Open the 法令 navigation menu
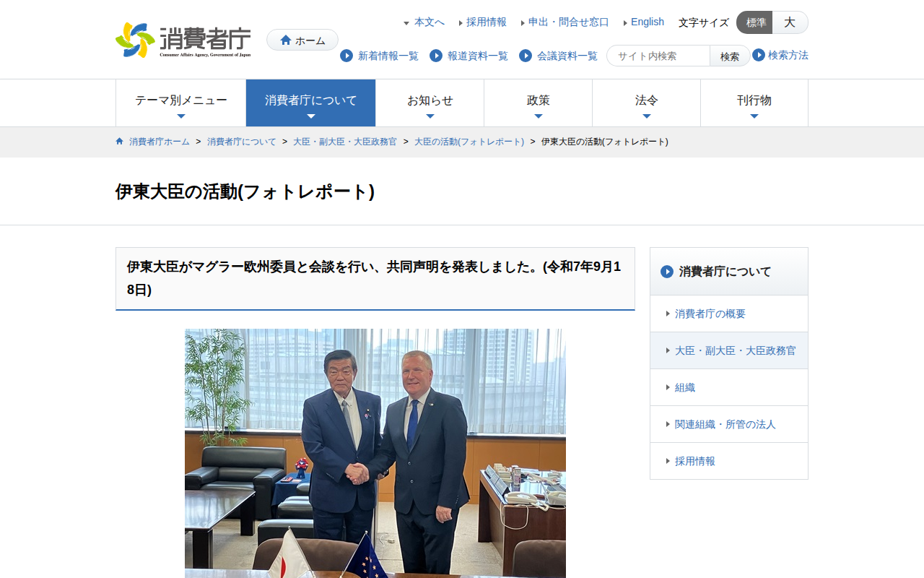Viewport: 924px width, 578px height. coord(647,103)
